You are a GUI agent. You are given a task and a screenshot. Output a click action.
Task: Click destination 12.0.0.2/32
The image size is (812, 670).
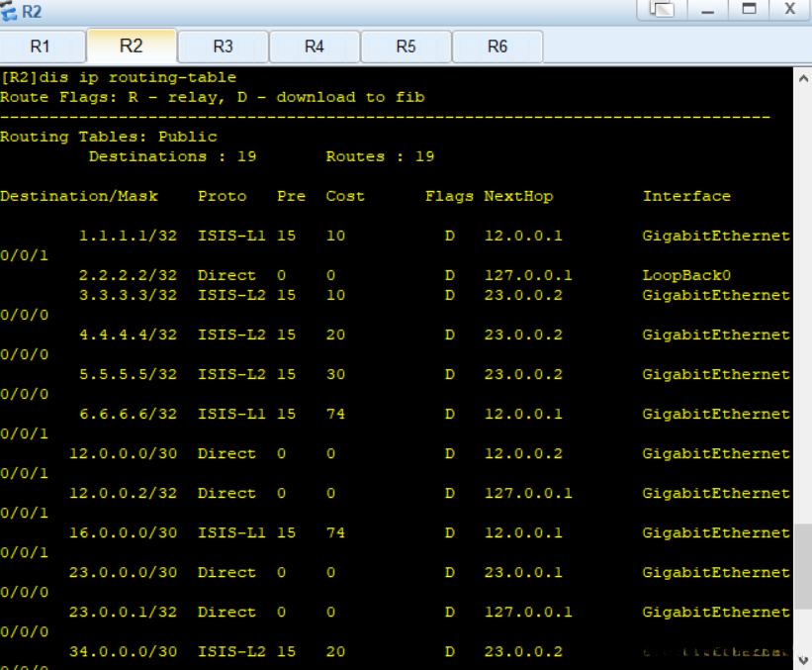pos(124,493)
